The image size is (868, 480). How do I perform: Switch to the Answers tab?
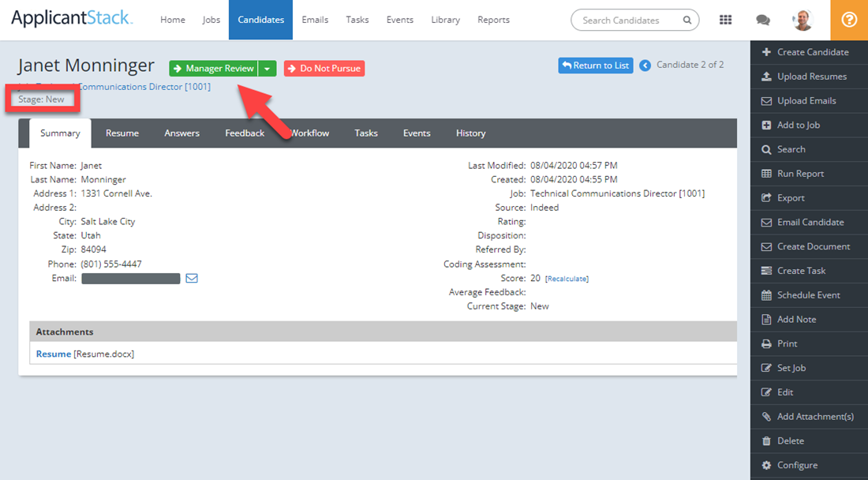point(181,133)
